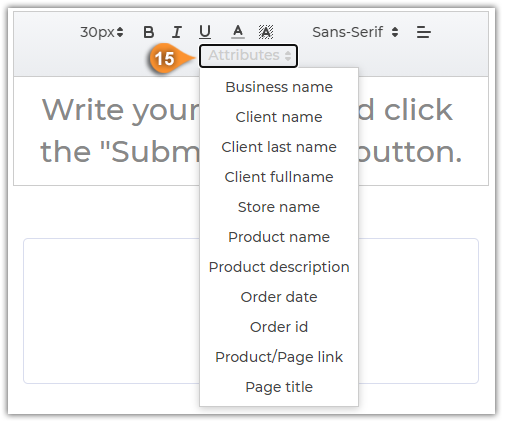This screenshot has width=505, height=424.
Task: Collapse the Attributes dropdown
Action: 249,56
